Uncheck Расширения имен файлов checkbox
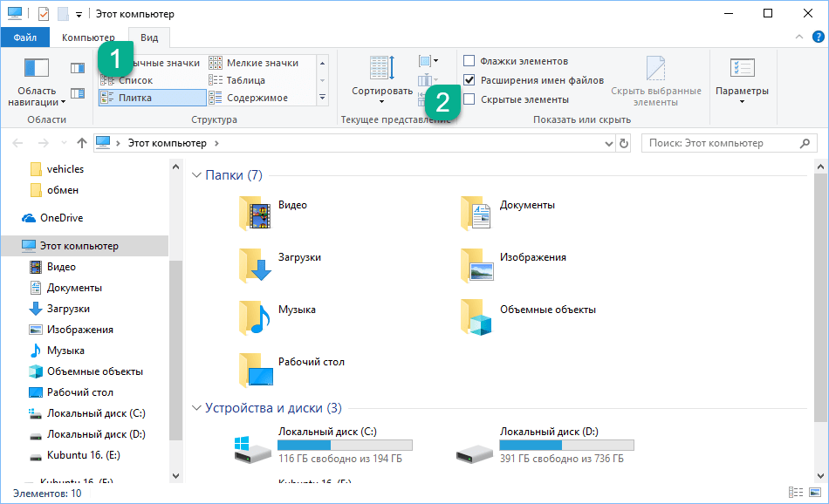 point(469,80)
